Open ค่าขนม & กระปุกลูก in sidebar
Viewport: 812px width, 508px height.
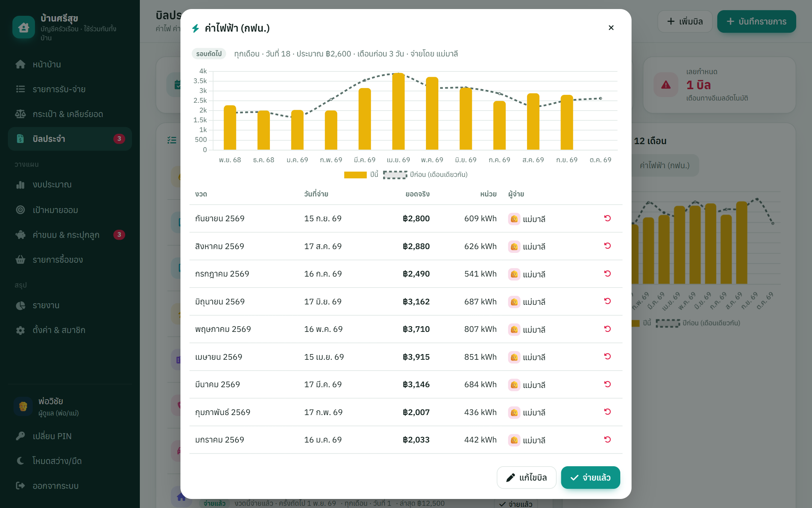(x=70, y=235)
